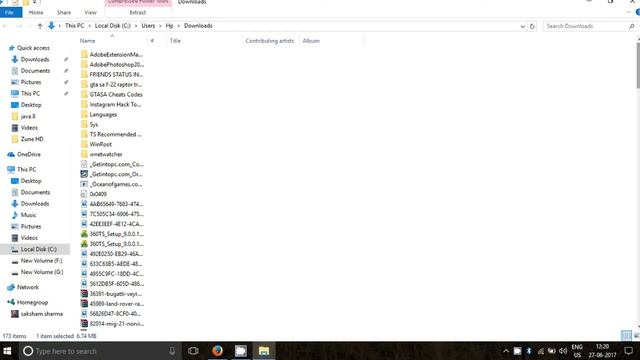Select the 0x0409 file
The image size is (640, 360).
[x=98, y=194]
